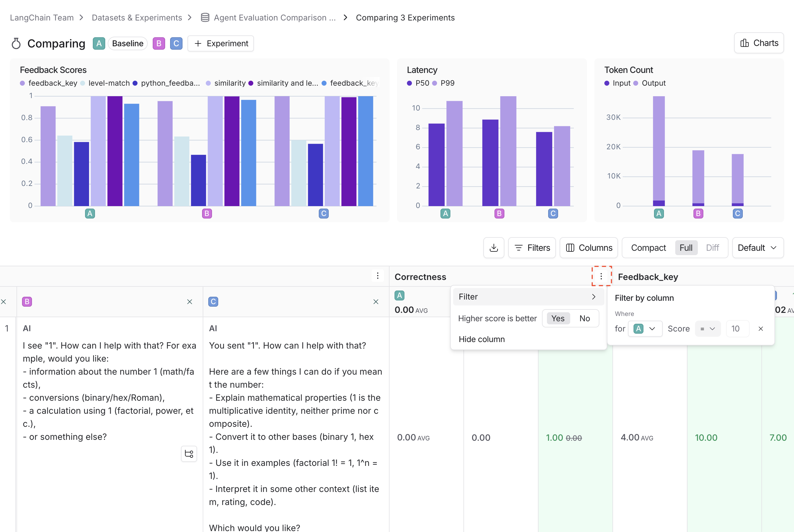The image size is (794, 532).
Task: Open the Default view dropdown
Action: tap(757, 248)
